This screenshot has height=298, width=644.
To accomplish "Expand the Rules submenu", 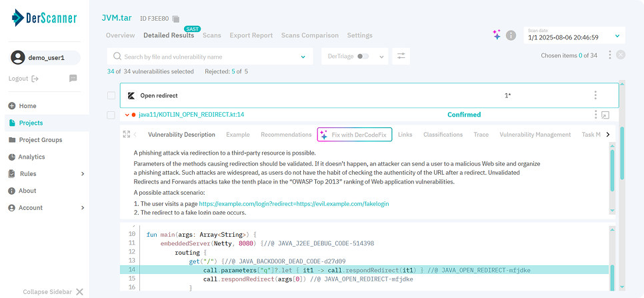I will pos(83,173).
